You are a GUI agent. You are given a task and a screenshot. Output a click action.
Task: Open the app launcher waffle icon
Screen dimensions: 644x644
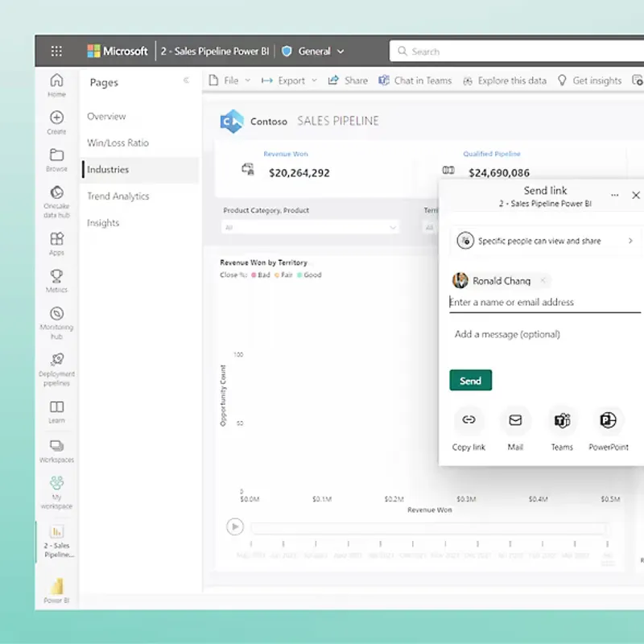coord(56,51)
